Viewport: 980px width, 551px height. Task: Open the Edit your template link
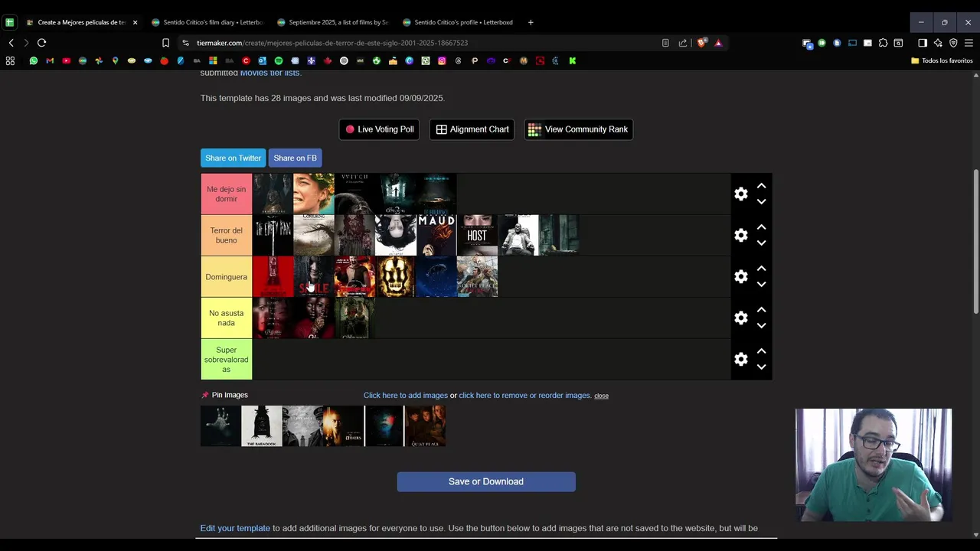(x=235, y=528)
